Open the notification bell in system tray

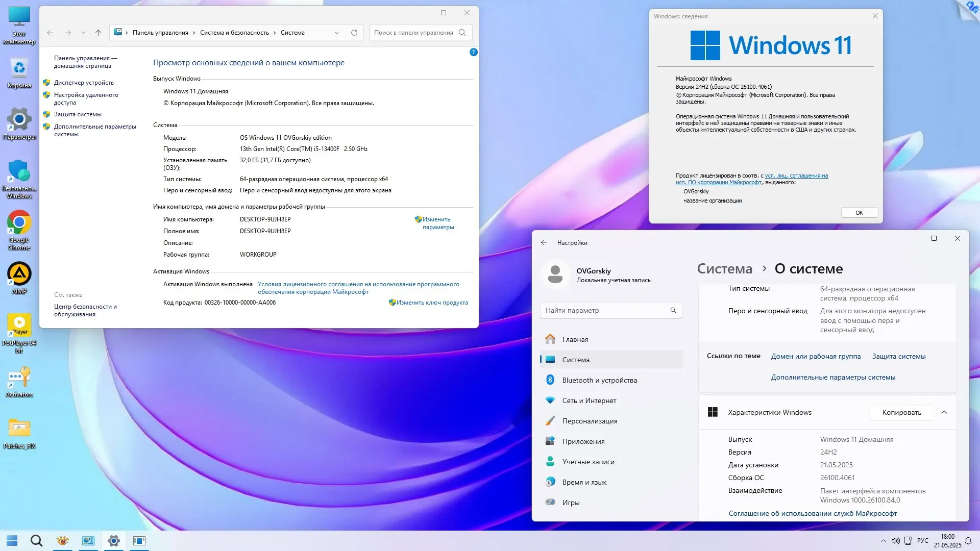click(968, 540)
